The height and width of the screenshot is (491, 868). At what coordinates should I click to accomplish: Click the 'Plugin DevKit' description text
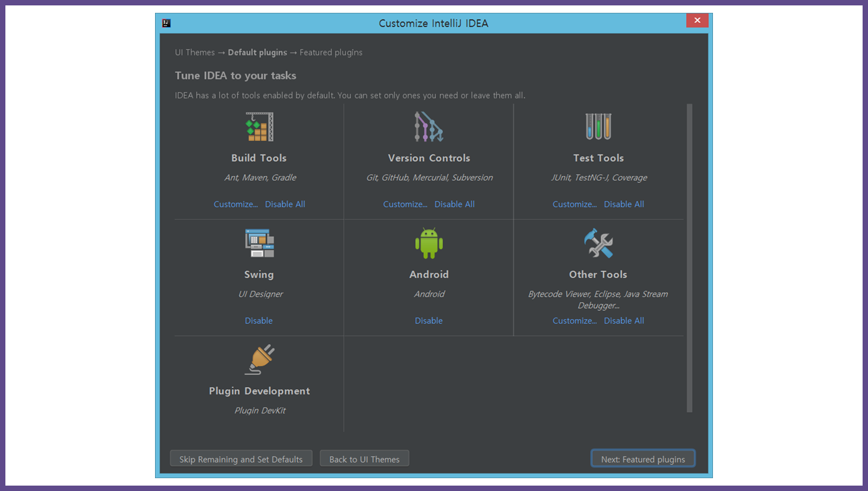pyautogui.click(x=260, y=411)
